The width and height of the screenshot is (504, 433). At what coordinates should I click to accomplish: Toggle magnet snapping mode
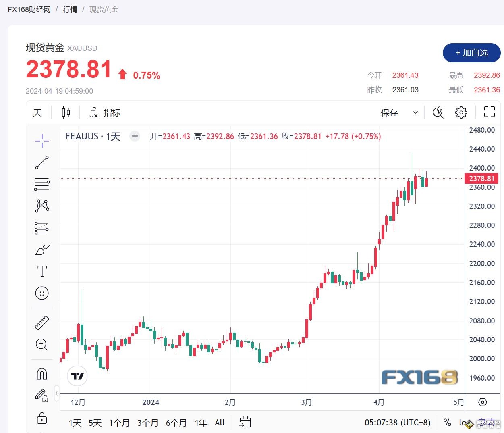tap(42, 374)
